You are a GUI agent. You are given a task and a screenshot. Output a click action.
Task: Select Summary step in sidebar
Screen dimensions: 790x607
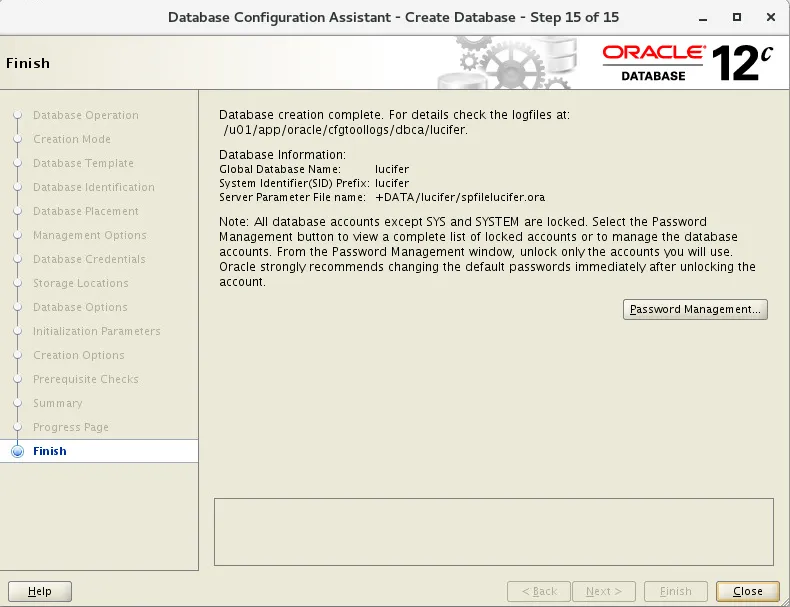point(57,403)
